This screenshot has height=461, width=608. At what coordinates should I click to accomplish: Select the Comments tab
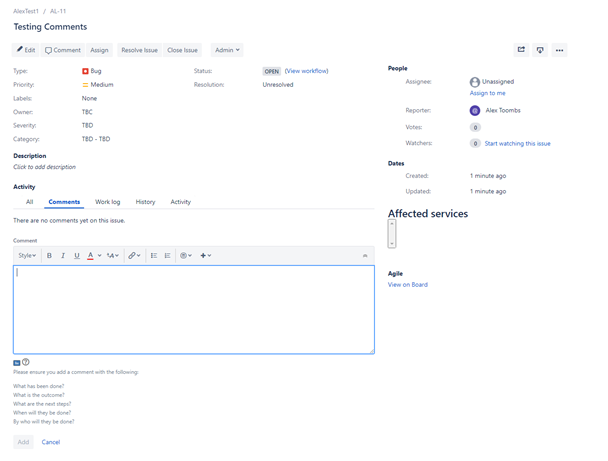click(x=64, y=202)
